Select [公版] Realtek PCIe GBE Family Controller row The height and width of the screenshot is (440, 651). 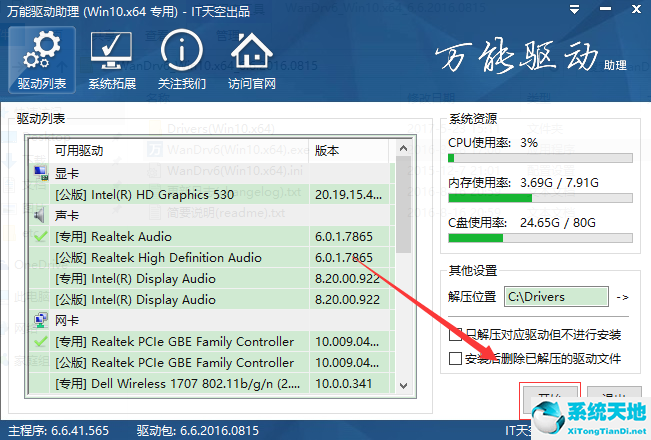click(210, 362)
